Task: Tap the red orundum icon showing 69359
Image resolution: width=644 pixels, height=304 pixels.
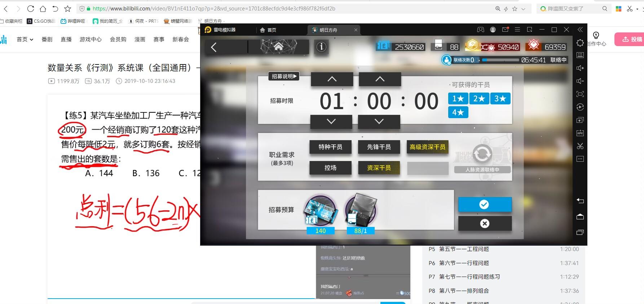Action: point(534,45)
